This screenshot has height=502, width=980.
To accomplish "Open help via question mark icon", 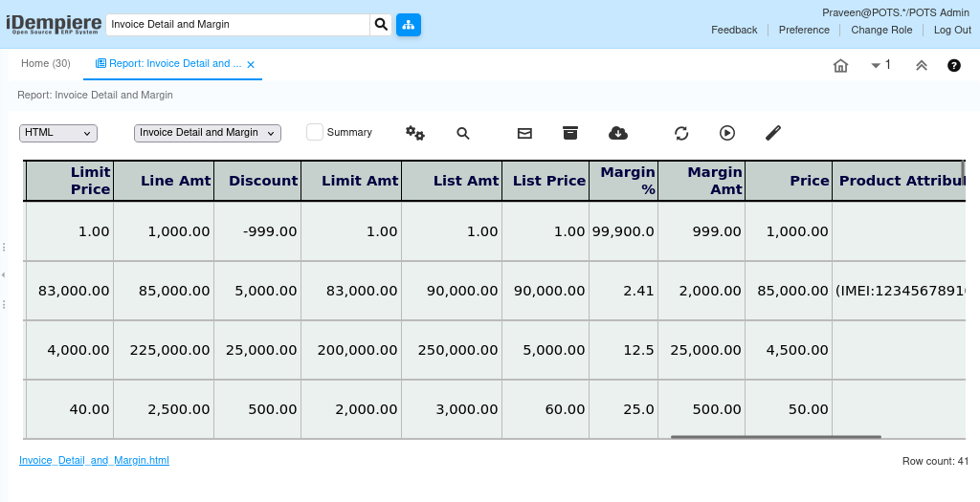I will click(x=954, y=65).
